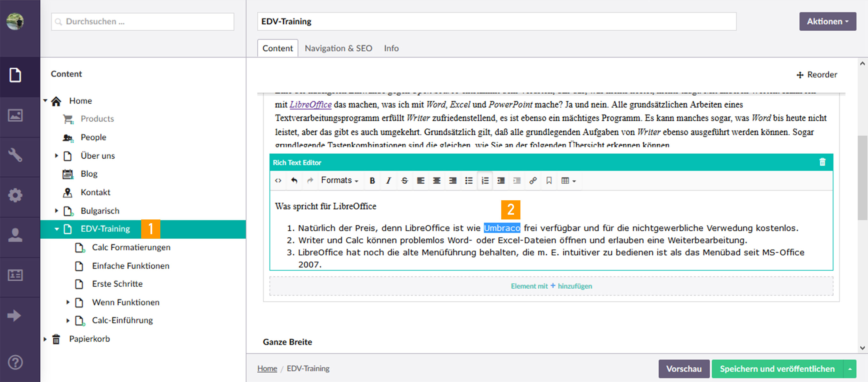
Task: Toggle bold formatting
Action: click(x=372, y=180)
